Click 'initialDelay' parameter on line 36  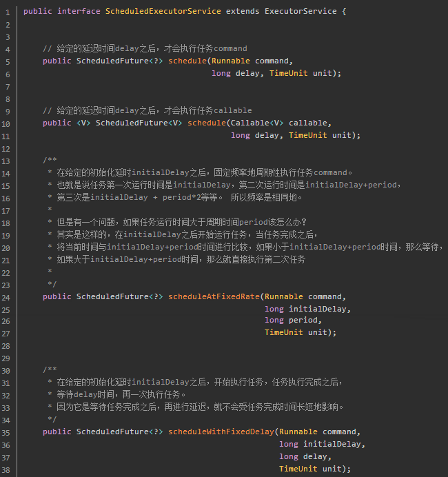point(332,444)
